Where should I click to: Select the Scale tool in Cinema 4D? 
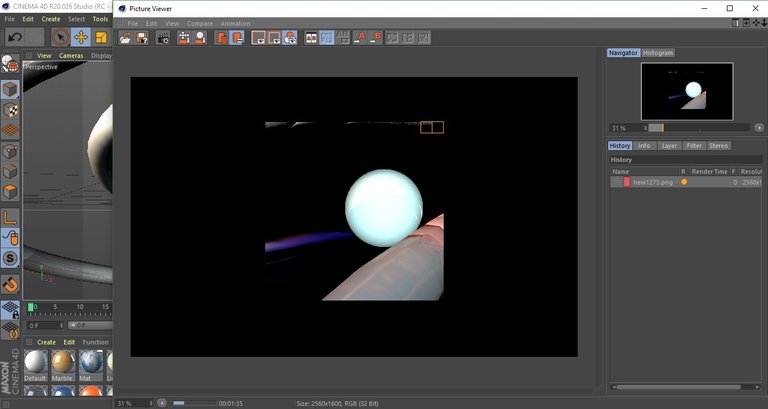tap(101, 37)
